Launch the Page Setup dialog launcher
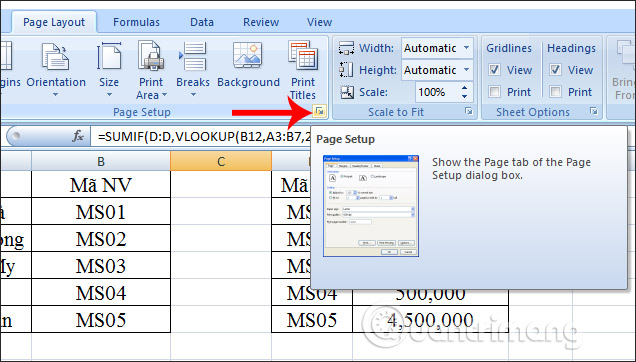Image resolution: width=636 pixels, height=362 pixels. 320,111
